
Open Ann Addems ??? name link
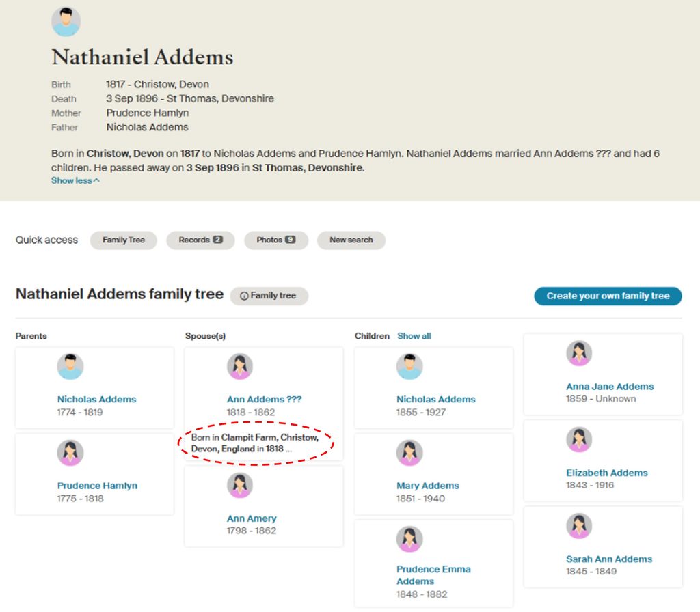(265, 399)
